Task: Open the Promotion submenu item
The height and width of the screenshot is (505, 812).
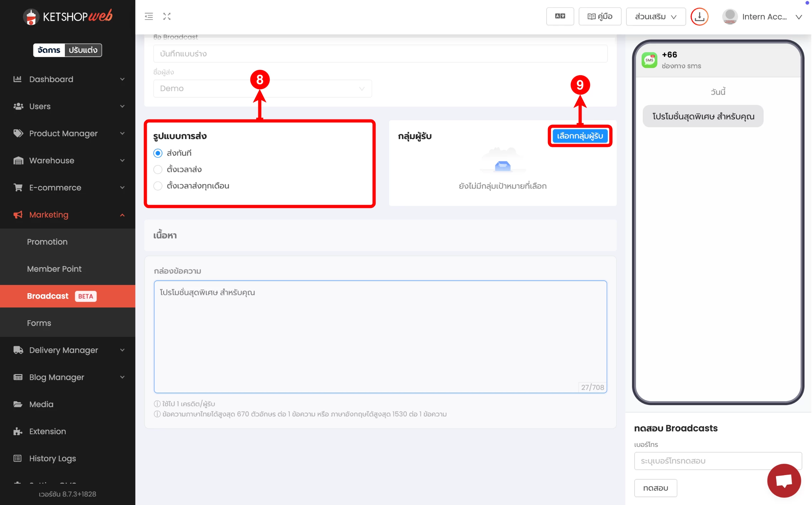Action: pos(47,242)
